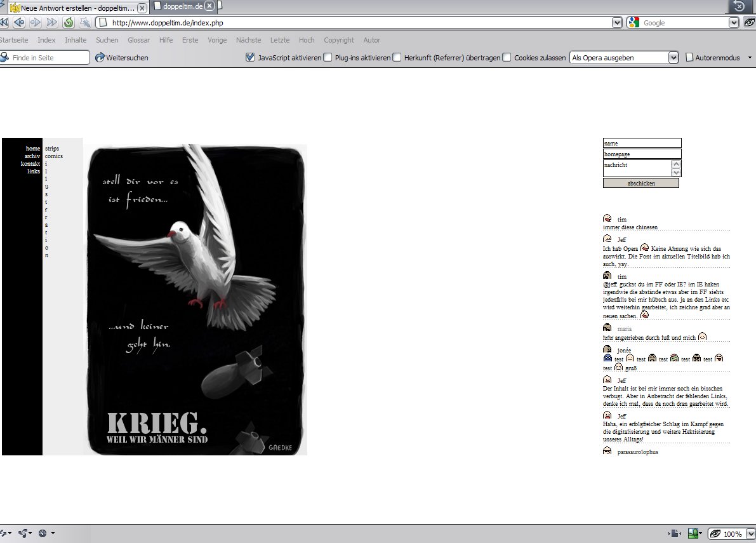Open the closed tabs trash icon
Viewport: 756px width, 543px height.
point(739,6)
